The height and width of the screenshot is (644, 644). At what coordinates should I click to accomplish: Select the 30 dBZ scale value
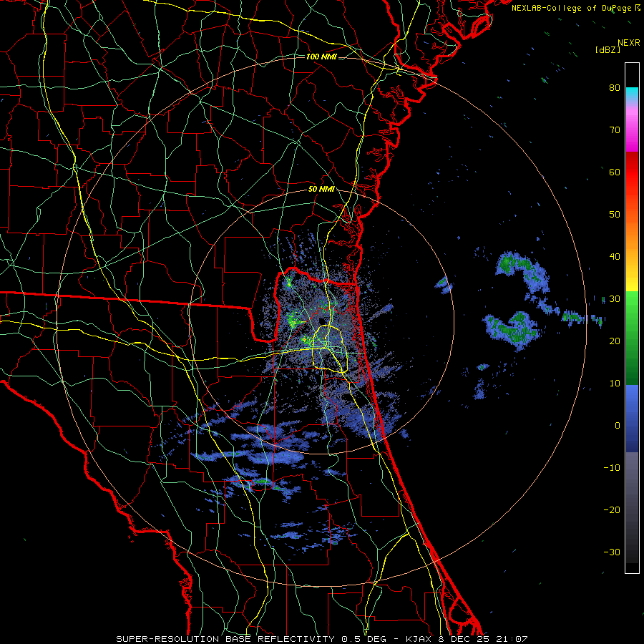(x=615, y=298)
